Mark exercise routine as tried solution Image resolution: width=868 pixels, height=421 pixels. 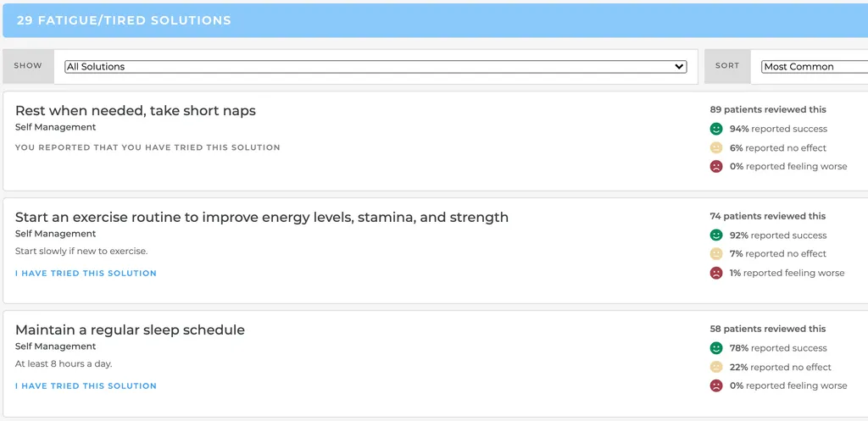click(86, 274)
